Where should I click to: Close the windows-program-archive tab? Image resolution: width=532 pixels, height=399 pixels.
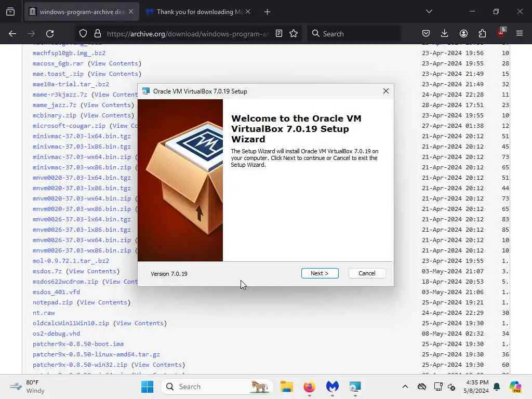pyautogui.click(x=131, y=12)
